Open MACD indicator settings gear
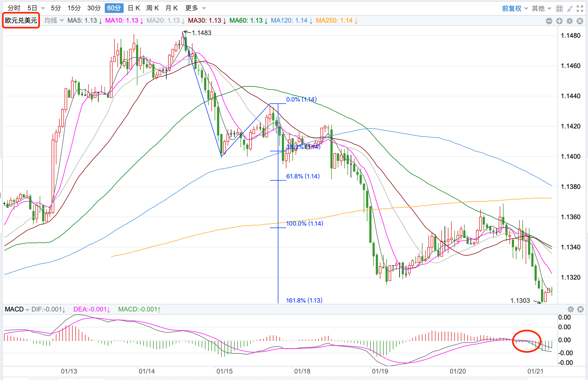 click(570, 309)
